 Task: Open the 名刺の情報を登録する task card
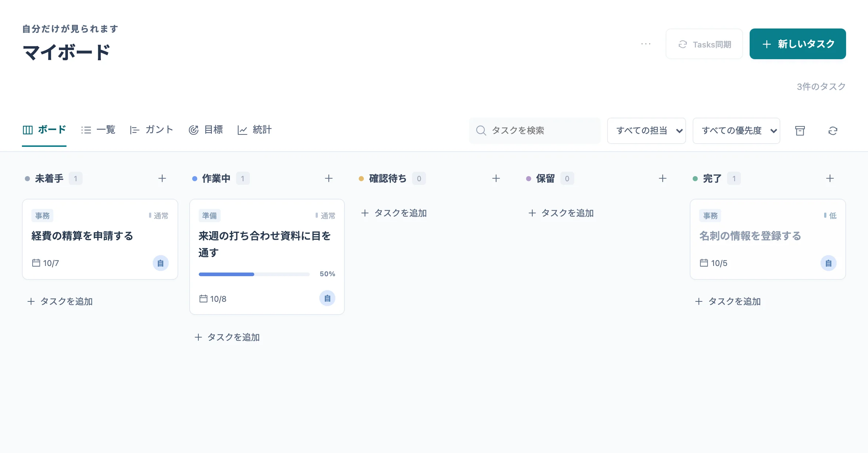coord(768,239)
